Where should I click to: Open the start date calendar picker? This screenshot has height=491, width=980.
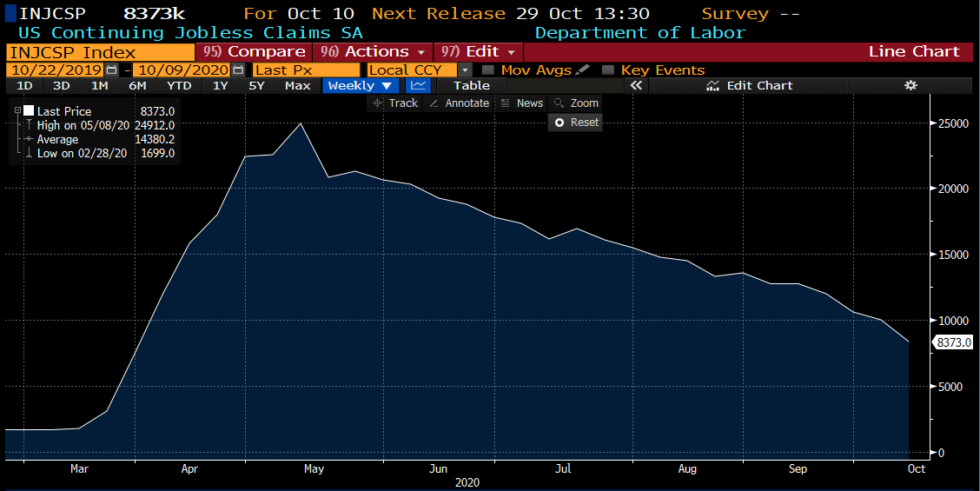click(112, 70)
